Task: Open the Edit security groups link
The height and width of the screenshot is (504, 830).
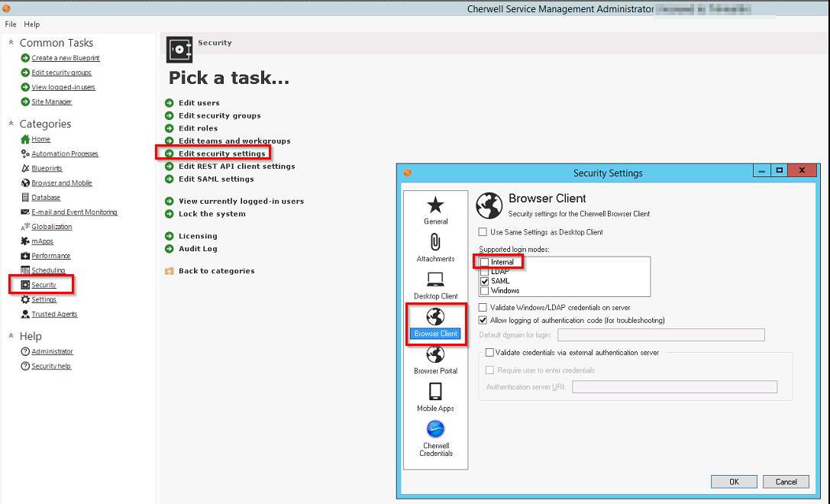Action: pos(61,73)
